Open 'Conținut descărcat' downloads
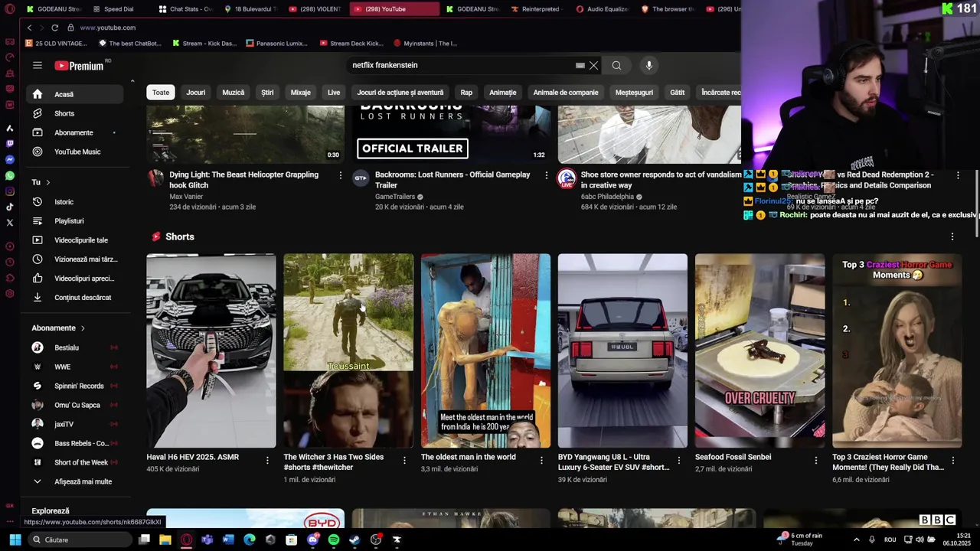 tap(74, 298)
